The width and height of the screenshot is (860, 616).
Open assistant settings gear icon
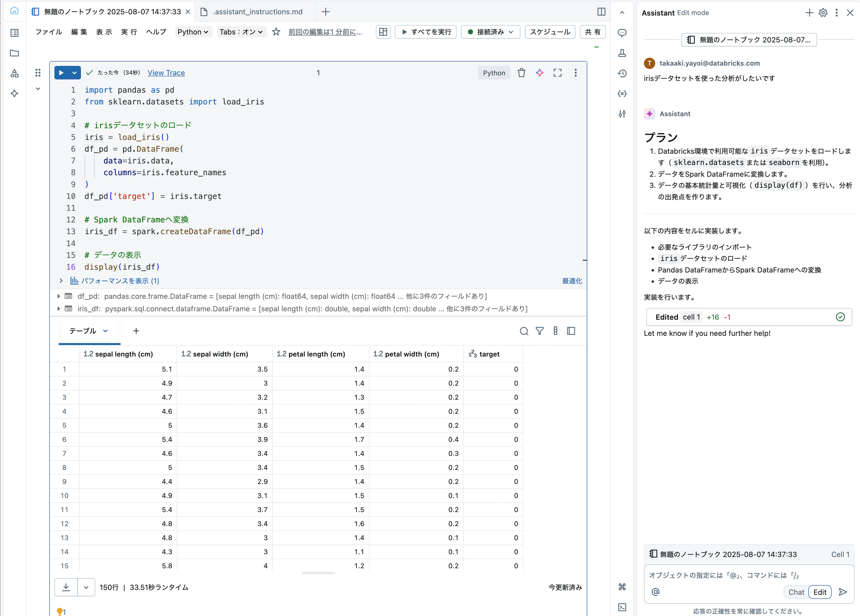click(x=823, y=13)
